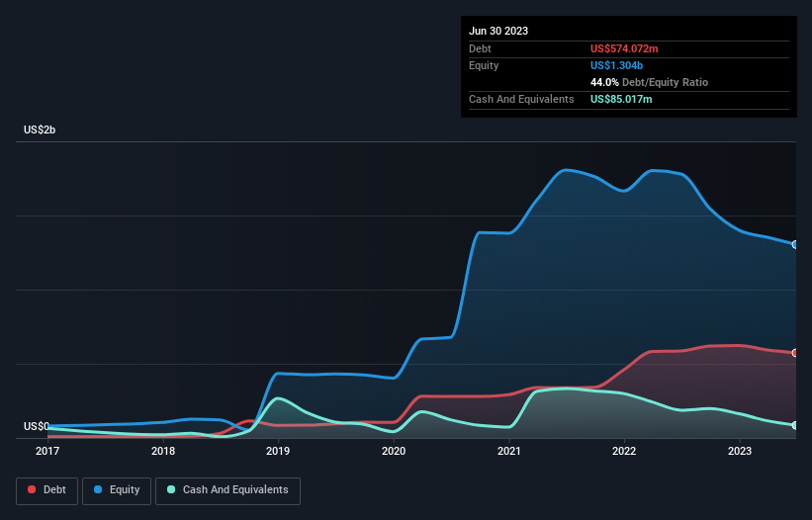Viewport: 812px width, 520px height.
Task: Select the 2017 x-axis label
Action: point(47,451)
